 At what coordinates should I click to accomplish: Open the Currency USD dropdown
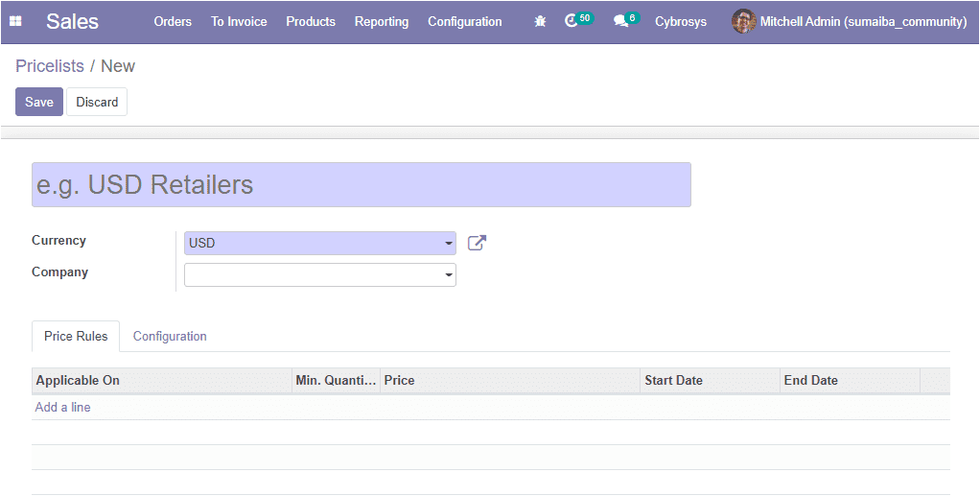pyautogui.click(x=320, y=244)
